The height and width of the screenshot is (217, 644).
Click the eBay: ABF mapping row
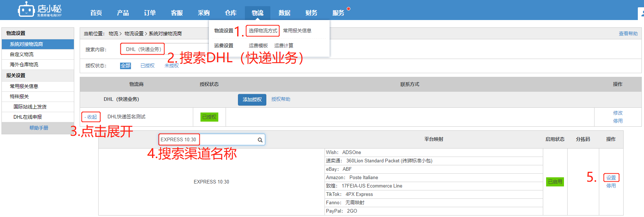[x=434, y=169]
